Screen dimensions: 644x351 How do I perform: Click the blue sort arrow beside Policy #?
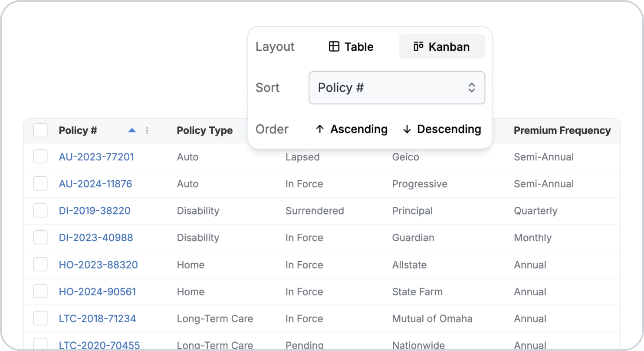click(132, 130)
